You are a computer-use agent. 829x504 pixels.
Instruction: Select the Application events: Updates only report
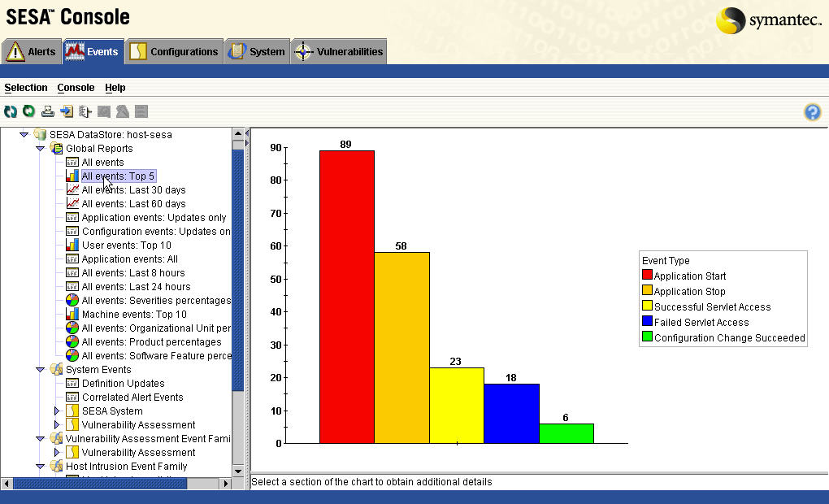pyautogui.click(x=154, y=217)
